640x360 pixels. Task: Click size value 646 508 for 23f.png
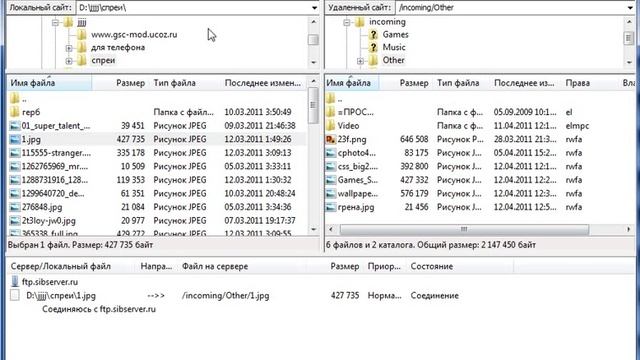click(x=414, y=139)
